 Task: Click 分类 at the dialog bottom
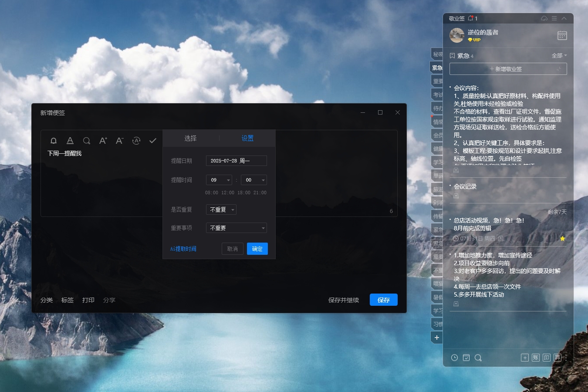coord(47,300)
